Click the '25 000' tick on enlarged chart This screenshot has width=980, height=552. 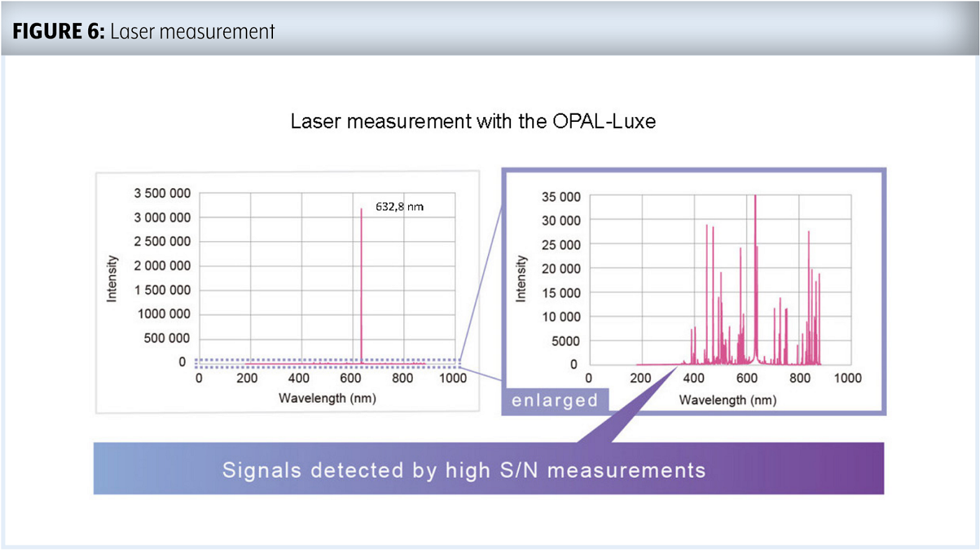coord(561,244)
